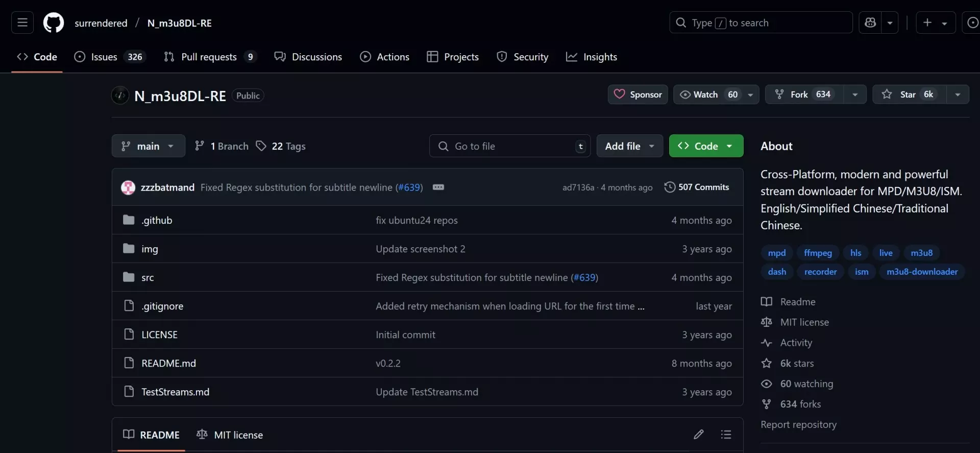The image size is (980, 453).
Task: Open the N_m3u8DL-RE breadcrumb link
Action: [179, 23]
